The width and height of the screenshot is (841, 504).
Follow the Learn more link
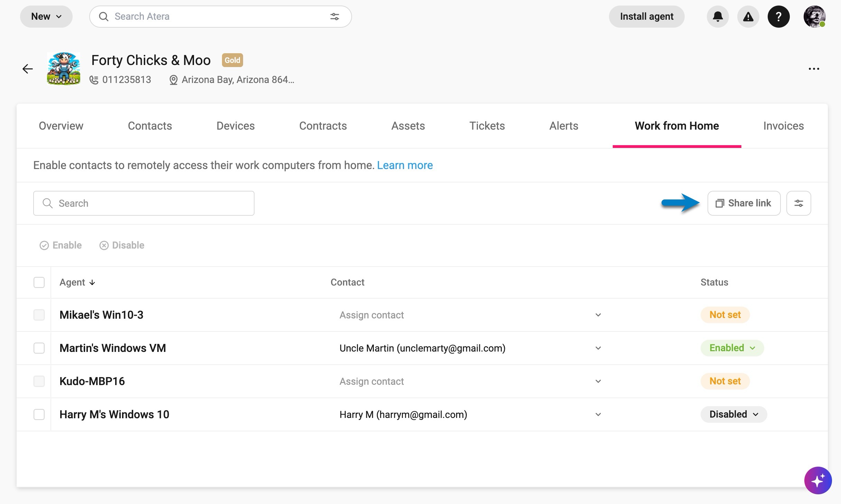pos(405,165)
